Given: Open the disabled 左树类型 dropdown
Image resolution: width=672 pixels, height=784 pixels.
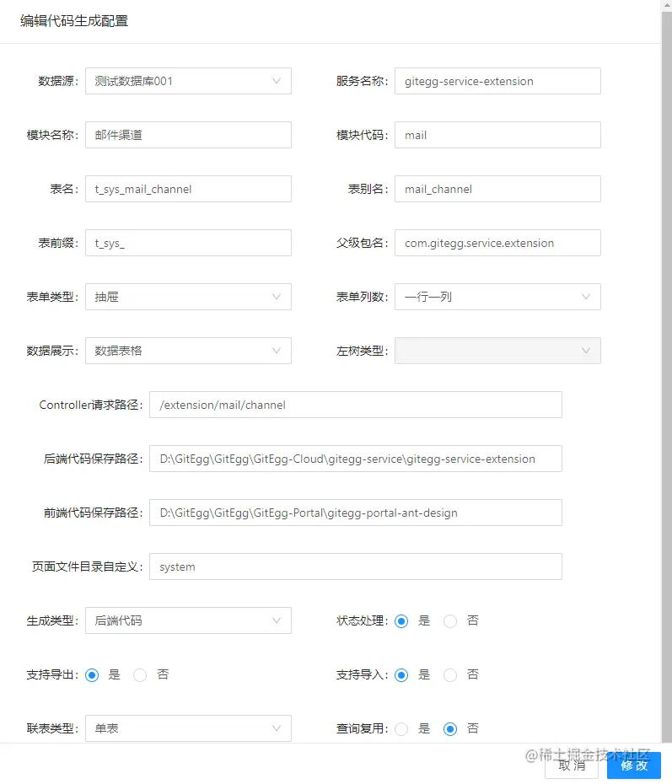Looking at the screenshot, I should [497, 351].
